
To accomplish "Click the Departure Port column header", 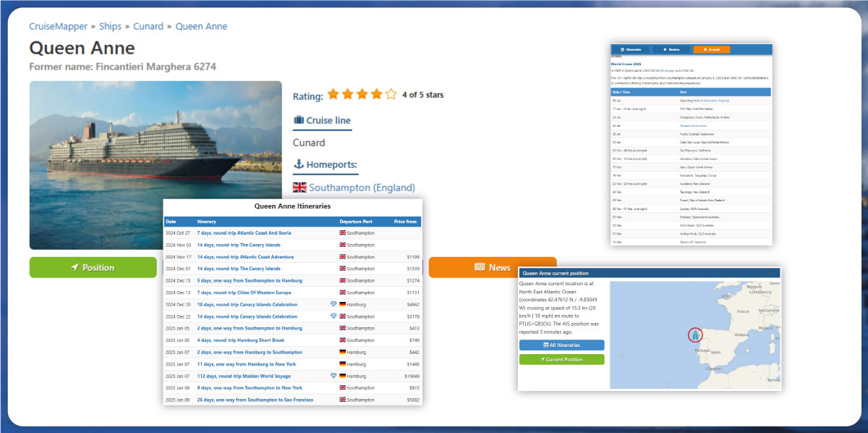I will coord(357,222).
